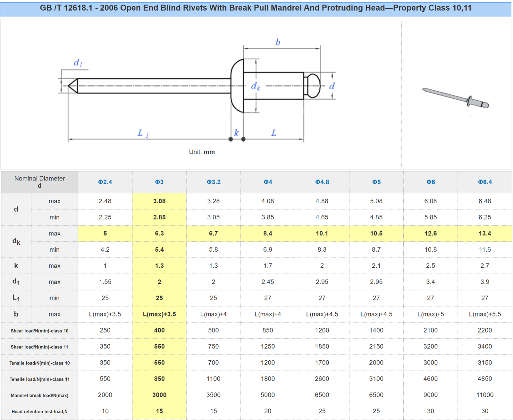513x420 pixels.
Task: Click the 'Unit: mm' caption under diagram
Action: (202, 152)
